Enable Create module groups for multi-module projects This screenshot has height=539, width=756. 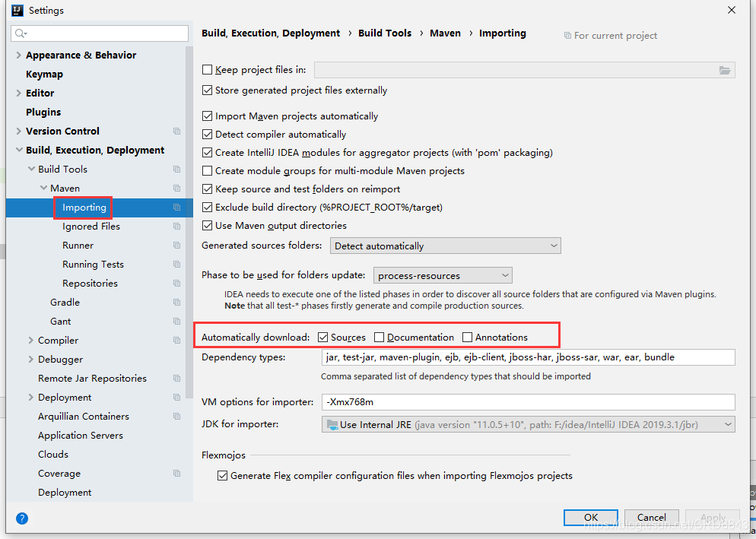pos(208,170)
